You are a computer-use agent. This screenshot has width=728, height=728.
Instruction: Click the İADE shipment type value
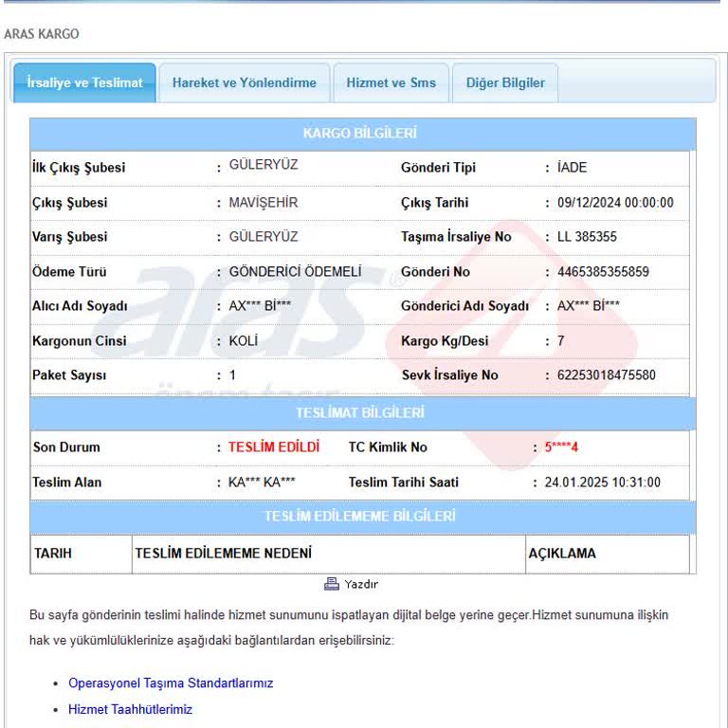tap(572, 167)
